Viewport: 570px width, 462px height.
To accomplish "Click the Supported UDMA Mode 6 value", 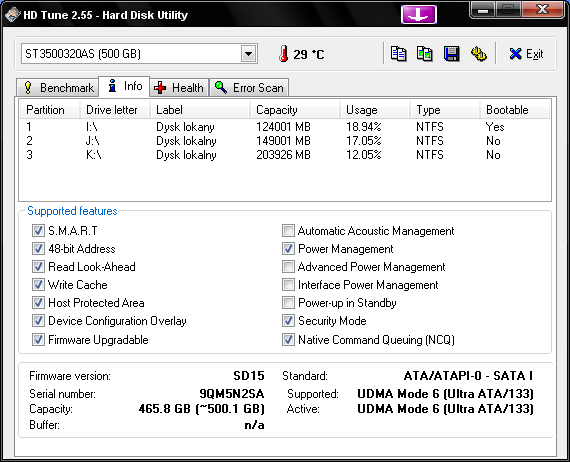I will [x=445, y=394].
